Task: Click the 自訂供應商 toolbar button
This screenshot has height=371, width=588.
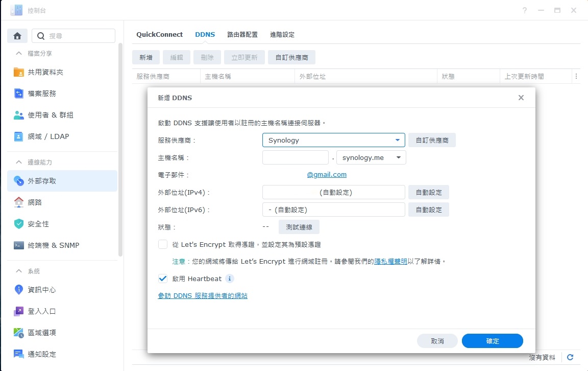Action: (291, 57)
